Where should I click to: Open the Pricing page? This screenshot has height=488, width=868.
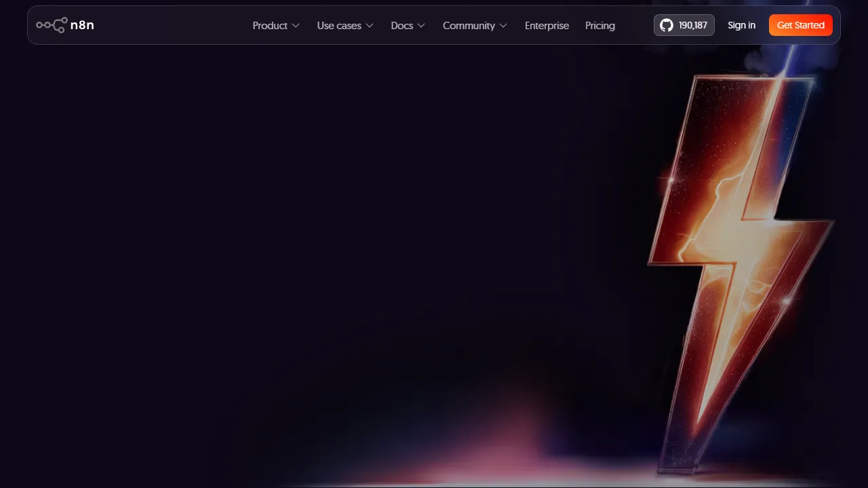click(600, 25)
